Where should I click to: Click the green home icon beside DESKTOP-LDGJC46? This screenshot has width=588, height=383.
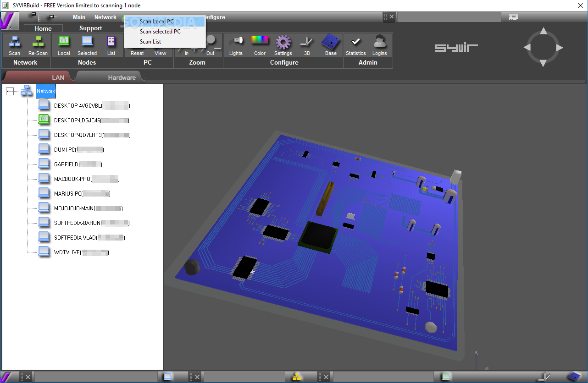click(44, 120)
